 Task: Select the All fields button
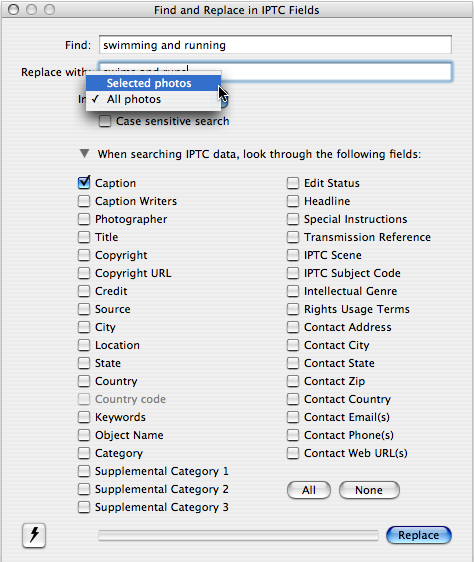tap(309, 490)
